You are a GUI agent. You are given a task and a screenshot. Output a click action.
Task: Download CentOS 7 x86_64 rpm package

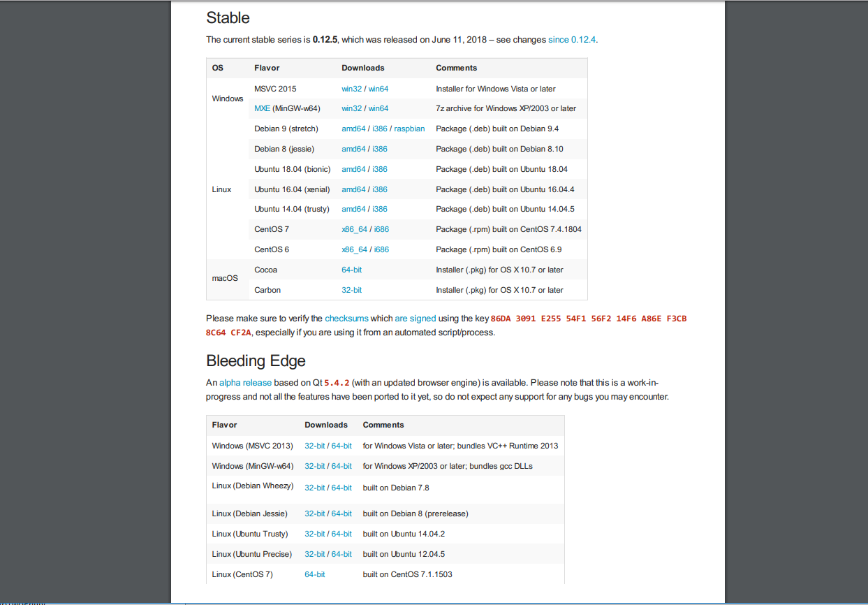coord(355,229)
